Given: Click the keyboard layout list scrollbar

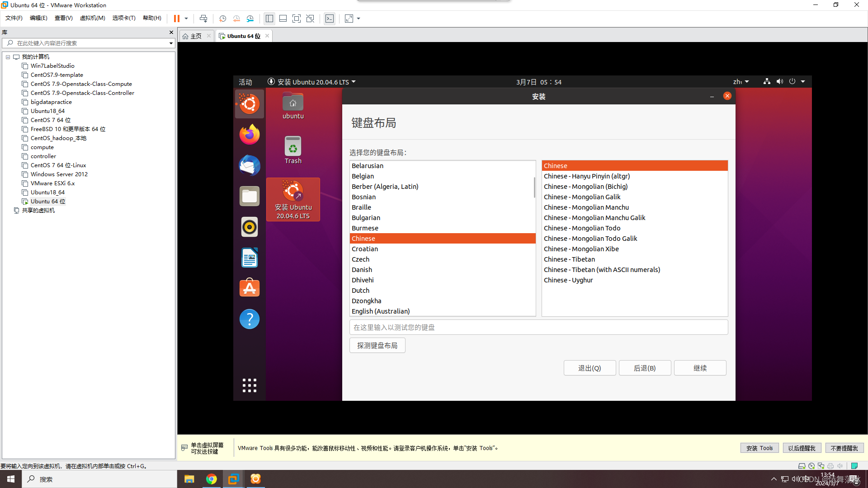Looking at the screenshot, I should point(534,188).
